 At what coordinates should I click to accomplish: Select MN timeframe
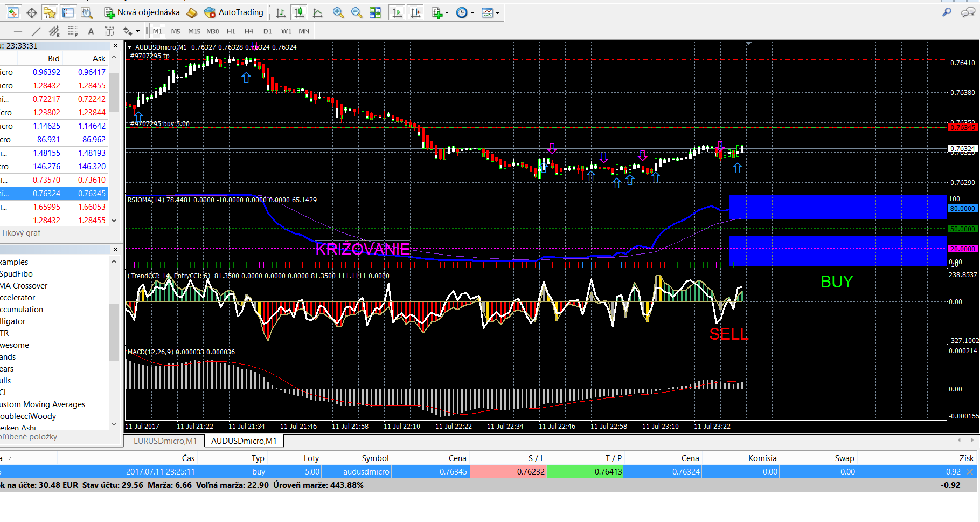(x=304, y=31)
